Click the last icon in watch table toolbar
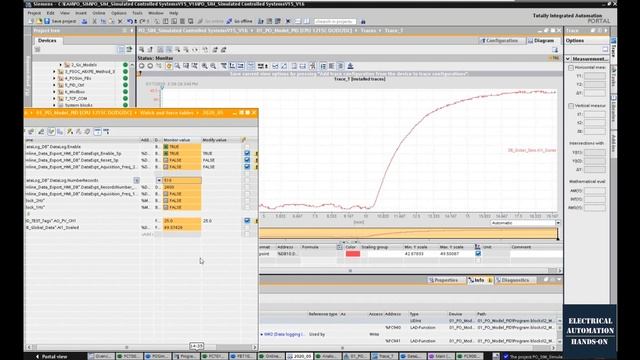The height and width of the screenshot is (360, 640). (x=107, y=131)
